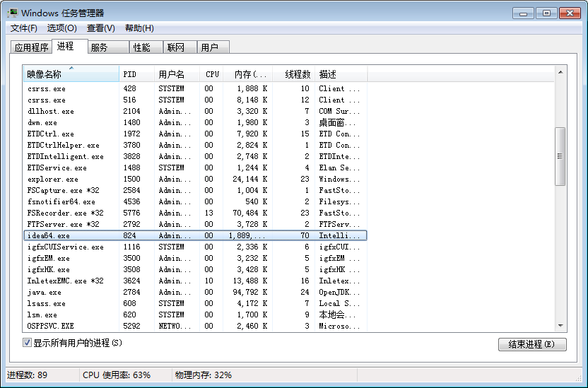Click the OpenJDK description cell
The height and width of the screenshot is (388, 588).
pos(339,292)
